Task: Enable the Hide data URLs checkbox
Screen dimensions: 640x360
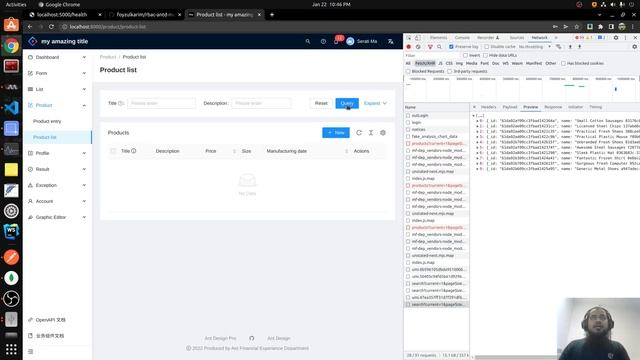Action: tap(485, 55)
